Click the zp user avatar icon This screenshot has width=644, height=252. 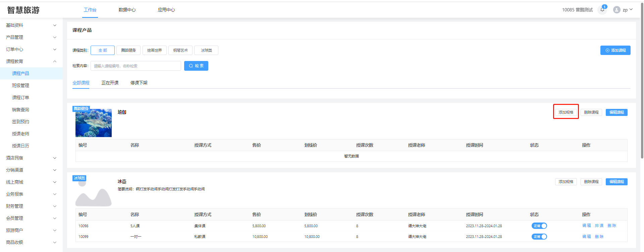click(x=616, y=10)
